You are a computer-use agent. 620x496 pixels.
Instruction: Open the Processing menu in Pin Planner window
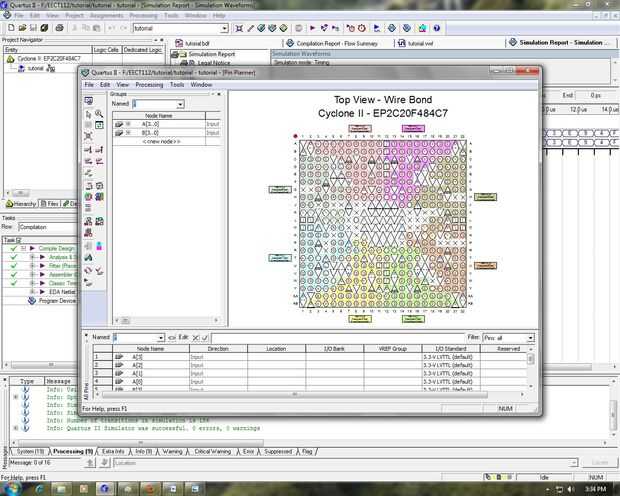pos(149,85)
